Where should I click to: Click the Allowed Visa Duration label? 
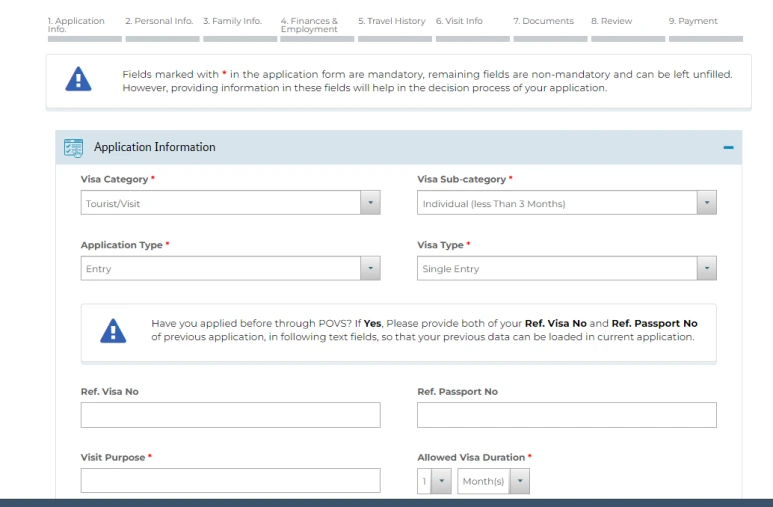[471, 457]
